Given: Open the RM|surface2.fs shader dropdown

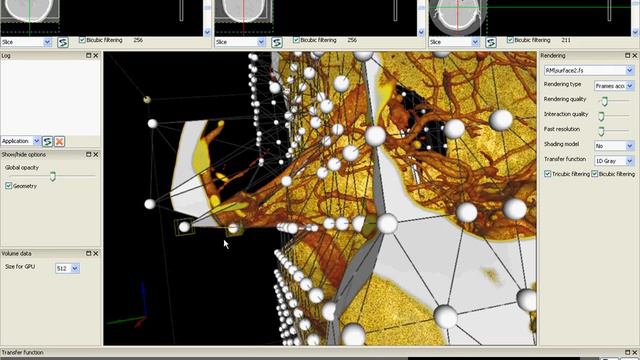Looking at the screenshot, I should point(589,71).
